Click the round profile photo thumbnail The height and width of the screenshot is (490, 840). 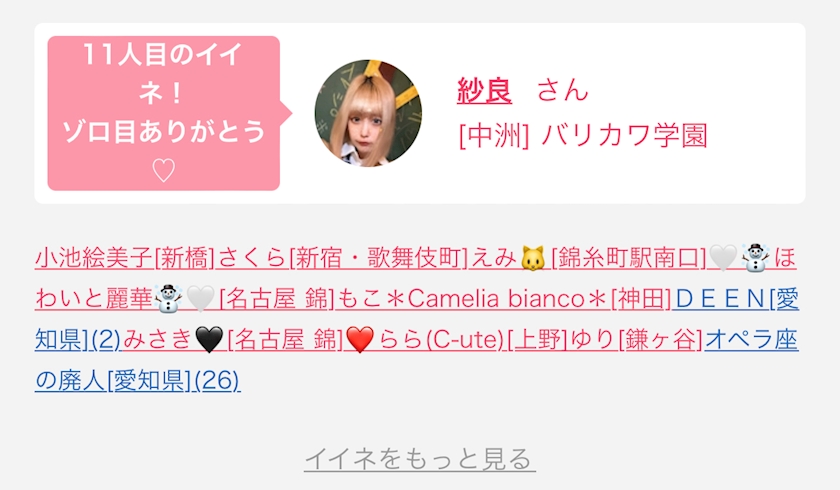[368, 113]
